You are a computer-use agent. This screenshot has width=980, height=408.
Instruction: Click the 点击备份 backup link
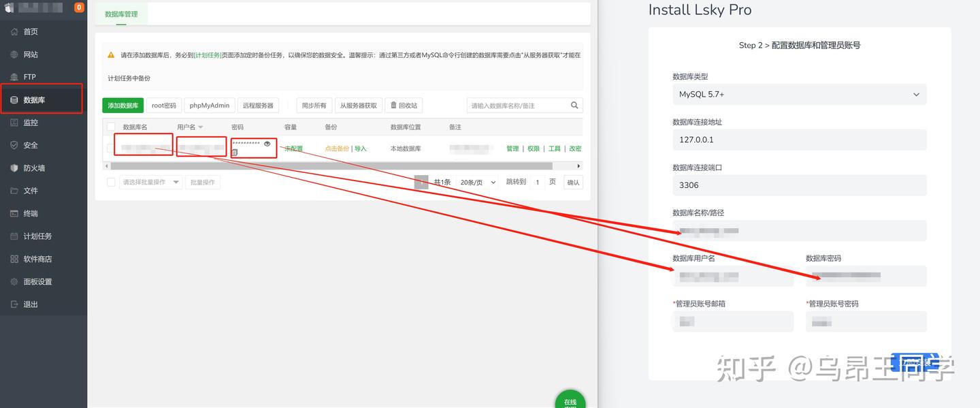tap(337, 148)
